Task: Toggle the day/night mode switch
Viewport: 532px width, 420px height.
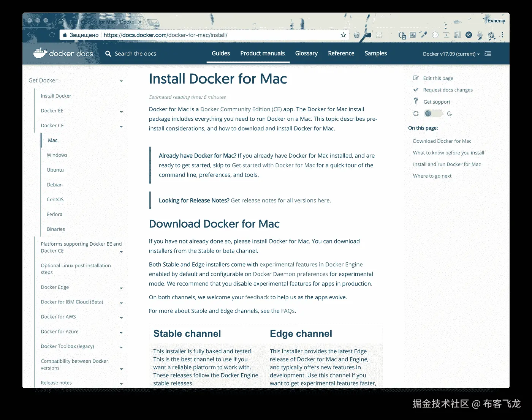Action: coord(433,114)
